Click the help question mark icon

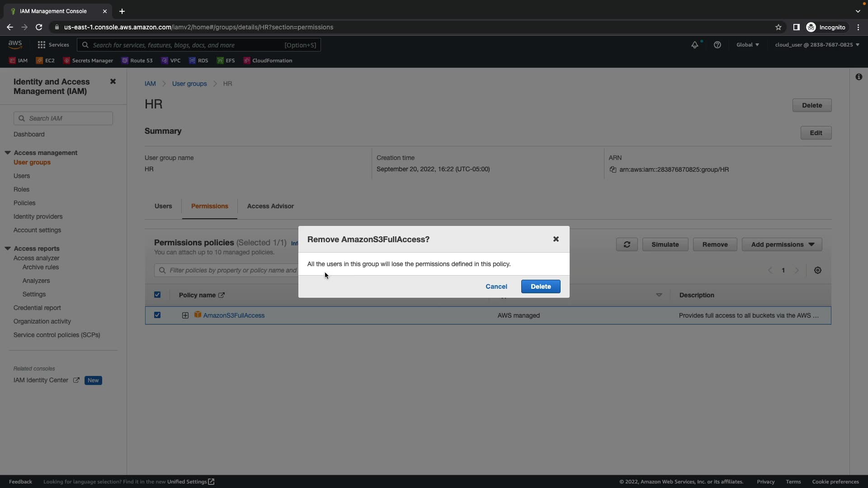click(x=717, y=45)
